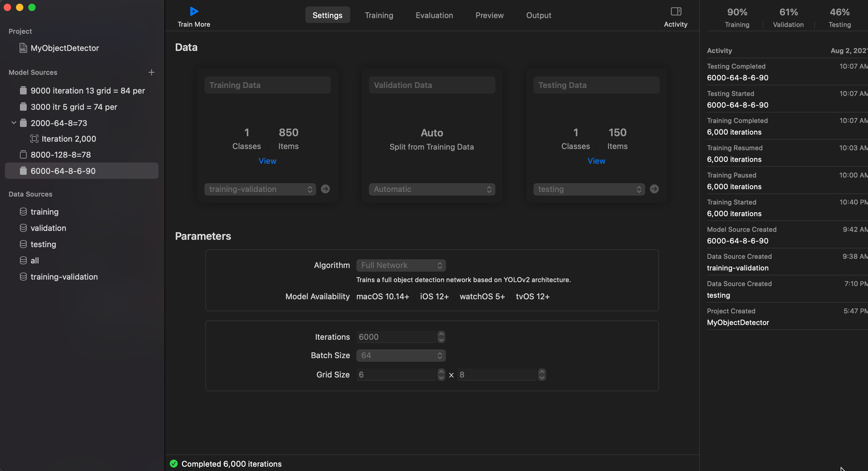The height and width of the screenshot is (471, 868).
Task: Select the MyObjectDetector project file icon
Action: click(23, 48)
